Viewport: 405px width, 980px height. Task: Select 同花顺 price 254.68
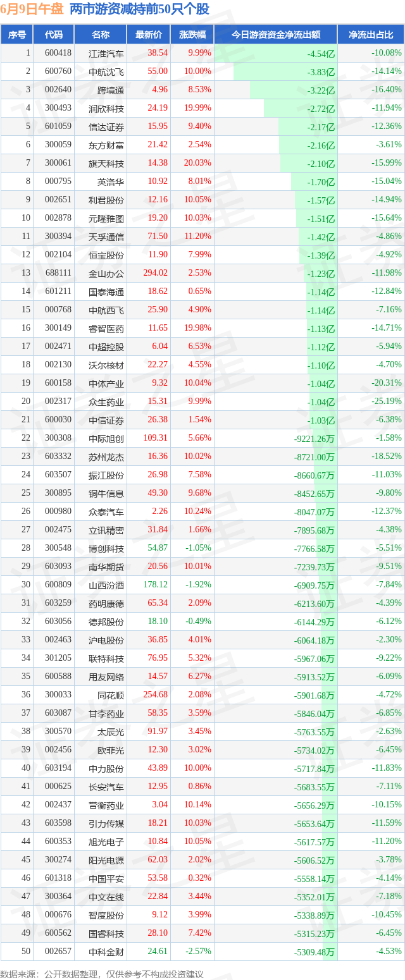(155, 695)
